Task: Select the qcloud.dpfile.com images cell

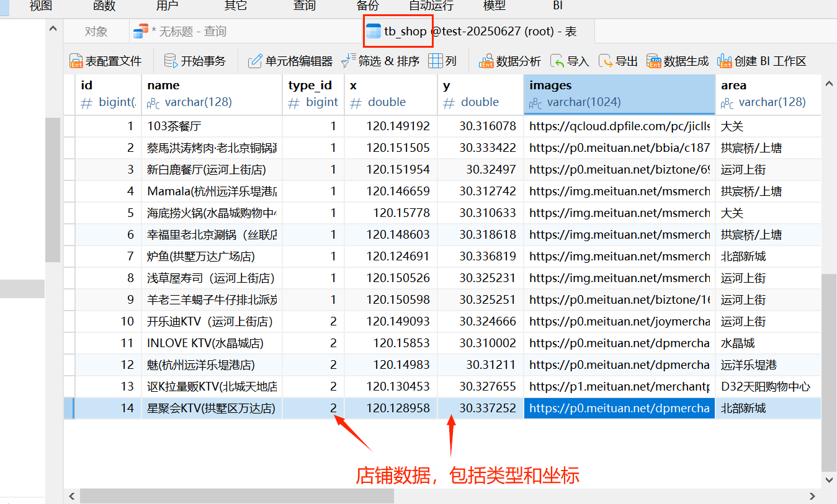Action: (x=620, y=126)
